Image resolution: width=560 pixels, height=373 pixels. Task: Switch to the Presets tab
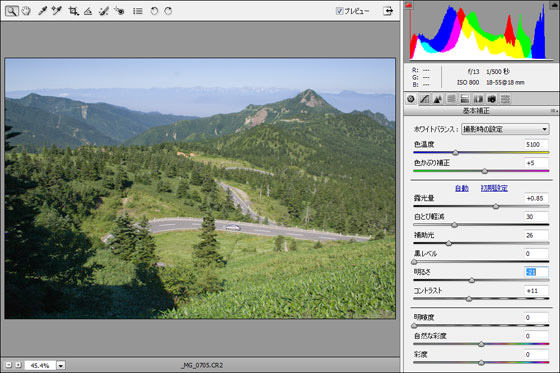[505, 99]
